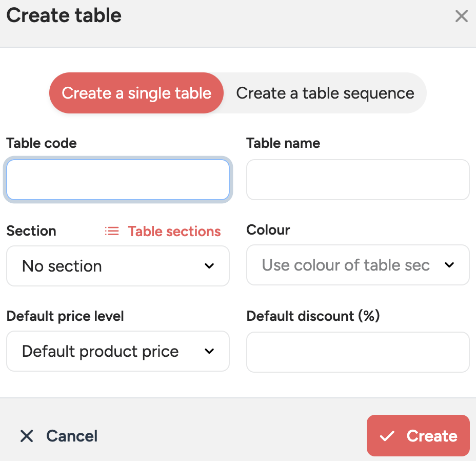The height and width of the screenshot is (461, 476).
Task: Click the X icon inside Cancel
Action: [x=27, y=436]
